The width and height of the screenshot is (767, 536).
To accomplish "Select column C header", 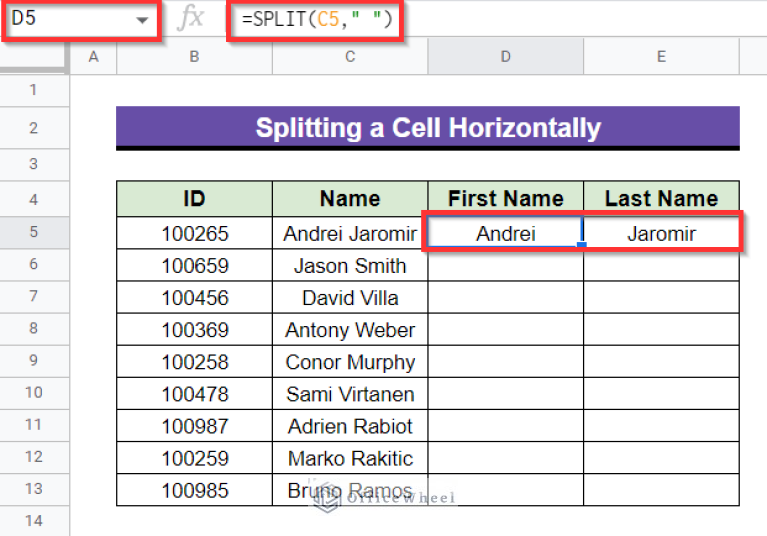I will (350, 57).
